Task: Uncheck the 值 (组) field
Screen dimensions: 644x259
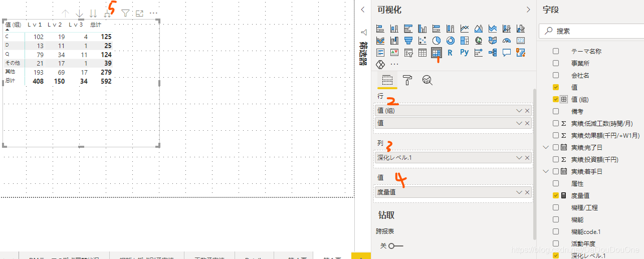Action: click(x=556, y=99)
